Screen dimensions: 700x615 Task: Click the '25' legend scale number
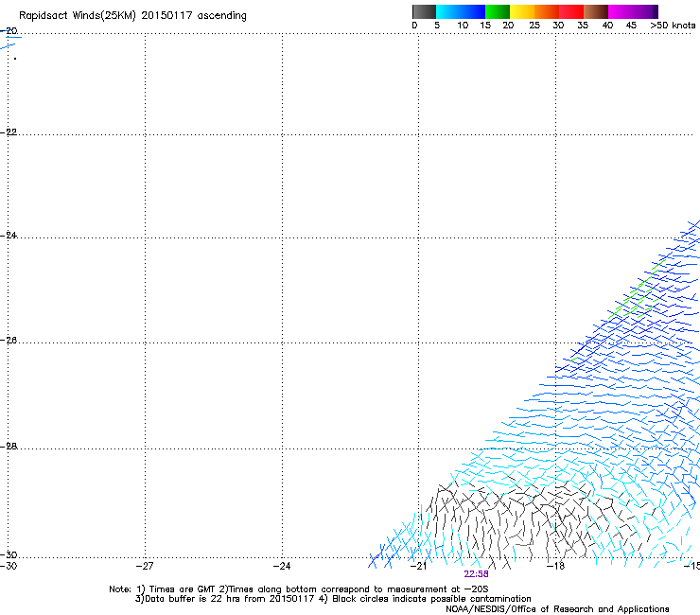[534, 26]
